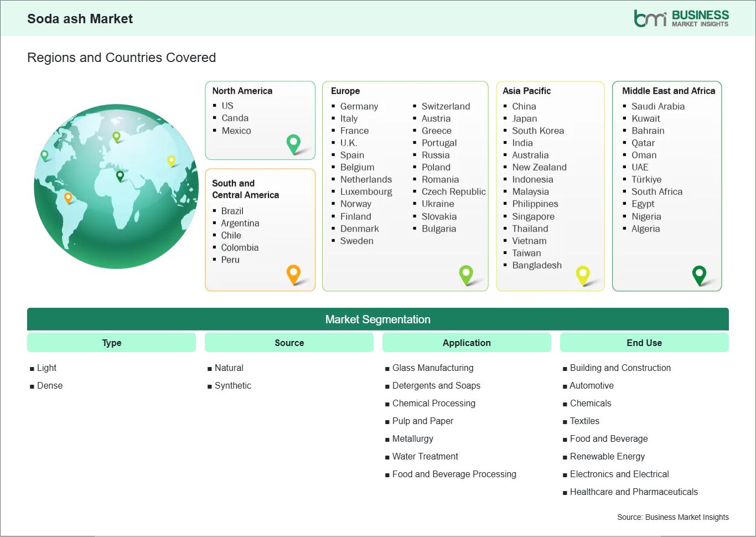The width and height of the screenshot is (756, 537).
Task: Click South Africa in the list
Action: (657, 192)
